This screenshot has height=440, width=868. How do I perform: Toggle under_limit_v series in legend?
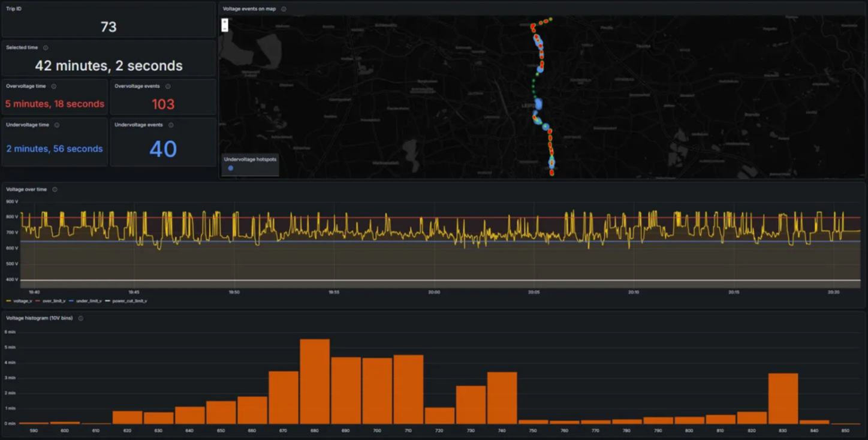coord(85,301)
